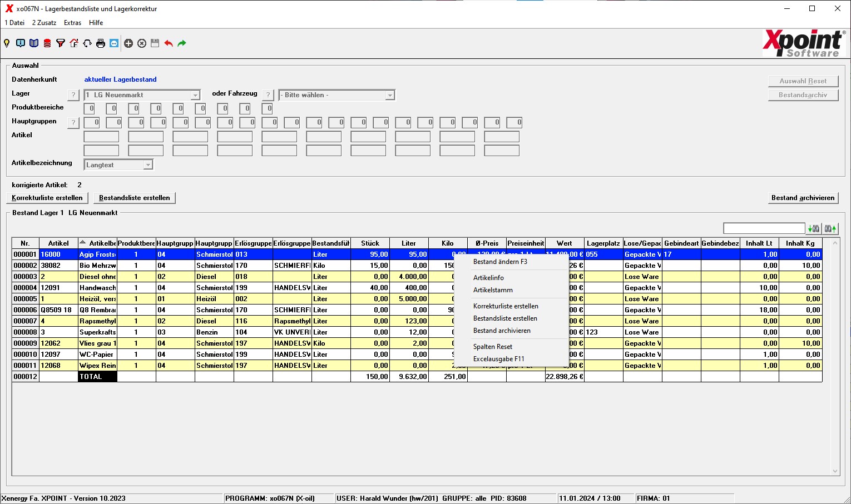Click search upward binoculars icon

830,228
